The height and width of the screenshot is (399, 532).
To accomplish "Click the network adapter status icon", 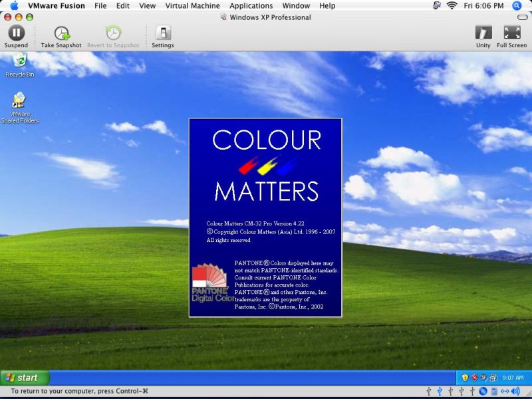I will click(x=505, y=391).
